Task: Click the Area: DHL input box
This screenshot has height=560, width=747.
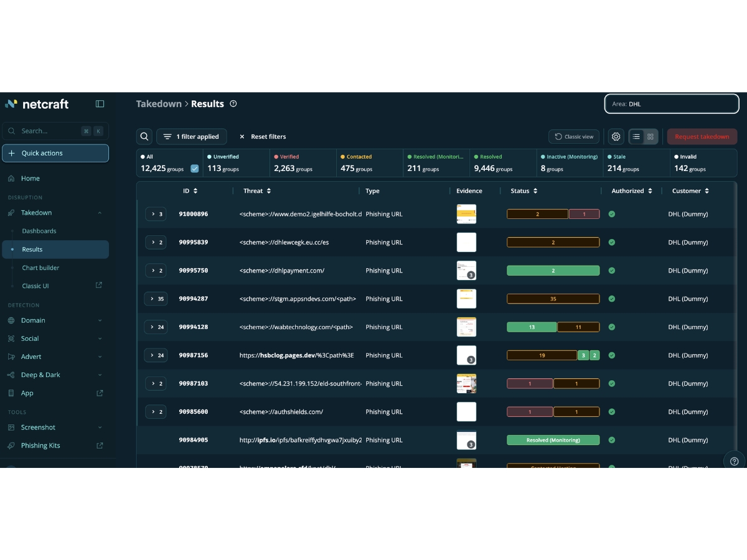Action: tap(672, 104)
